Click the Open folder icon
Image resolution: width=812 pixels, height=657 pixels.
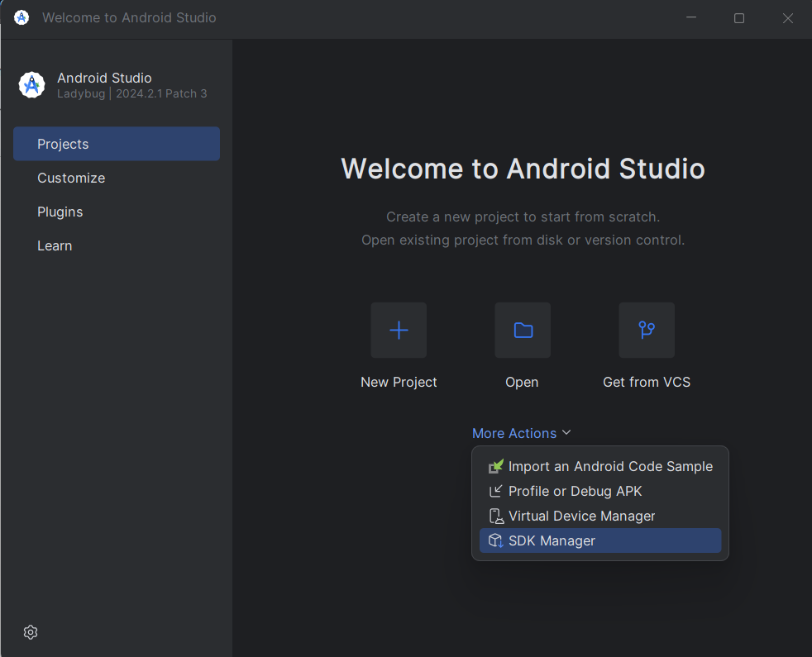pyautogui.click(x=523, y=331)
